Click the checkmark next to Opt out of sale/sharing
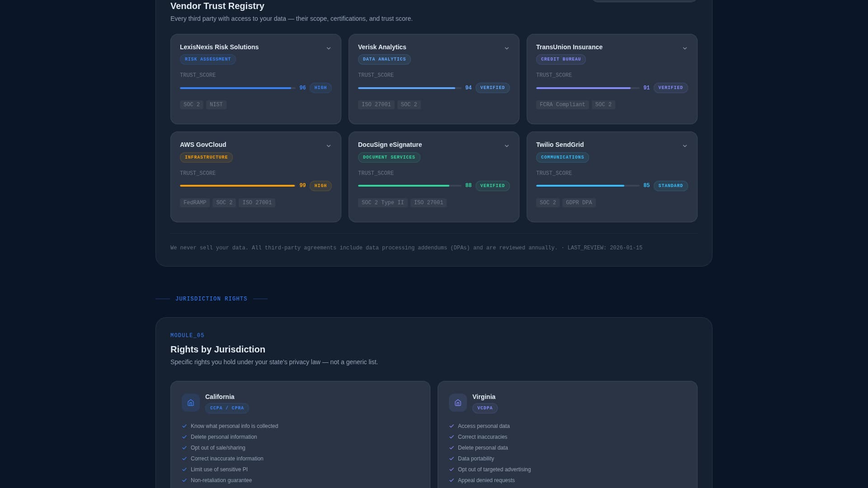868x488 pixels. pyautogui.click(x=184, y=448)
